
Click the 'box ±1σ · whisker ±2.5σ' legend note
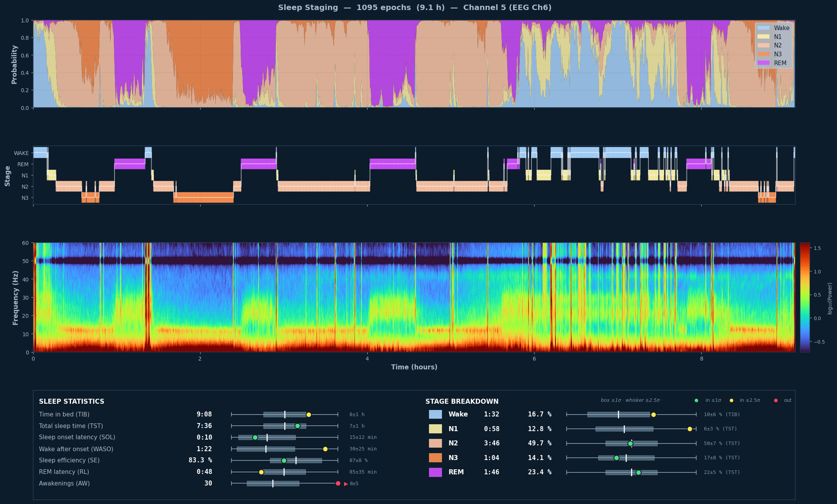pyautogui.click(x=631, y=400)
